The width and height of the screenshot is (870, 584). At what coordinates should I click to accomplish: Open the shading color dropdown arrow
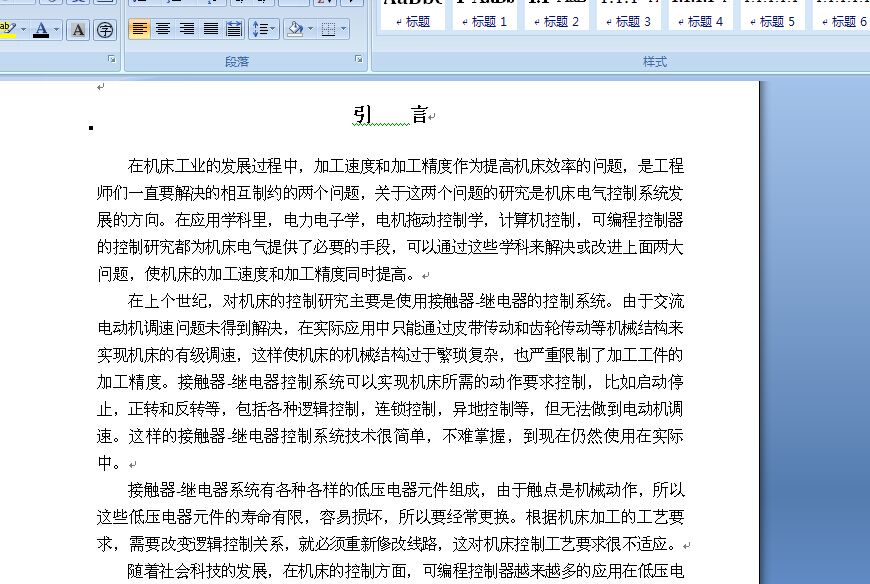click(311, 29)
